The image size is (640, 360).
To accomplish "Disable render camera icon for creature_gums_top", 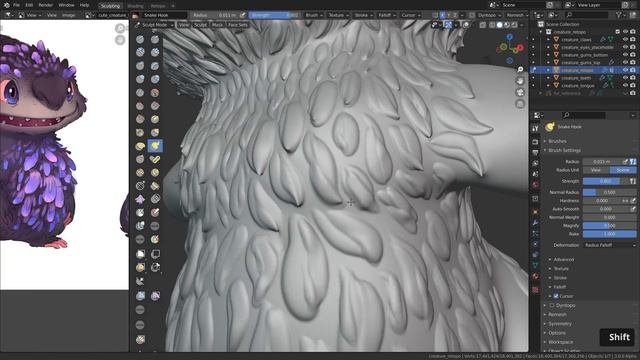I will [x=633, y=62].
